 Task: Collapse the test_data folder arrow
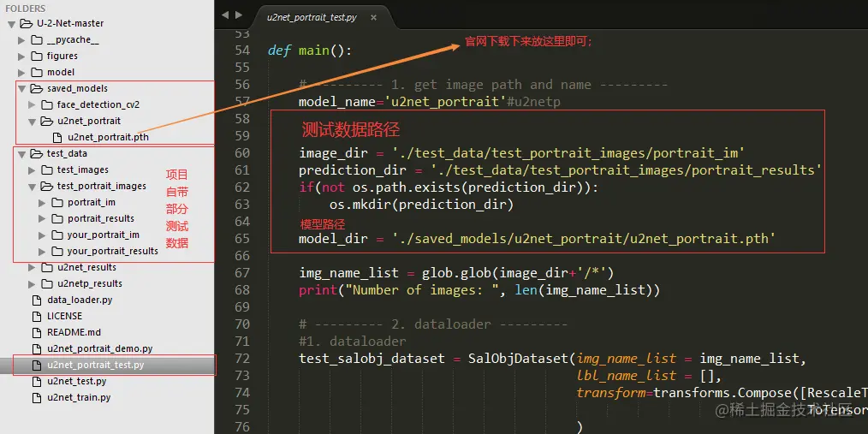21,154
